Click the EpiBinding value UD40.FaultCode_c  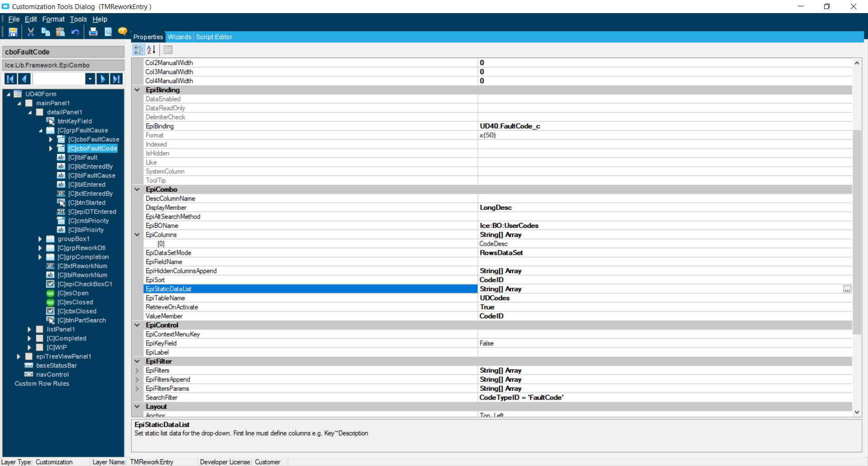[x=510, y=126]
